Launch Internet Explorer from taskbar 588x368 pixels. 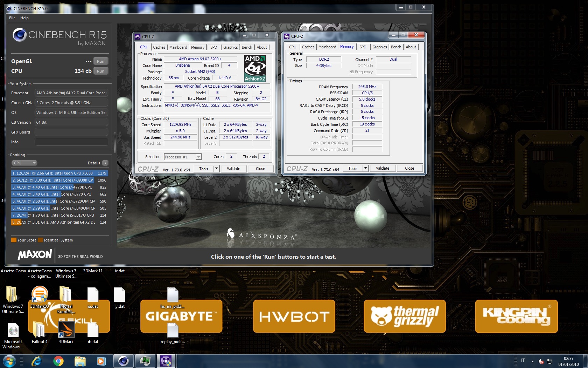(x=36, y=361)
